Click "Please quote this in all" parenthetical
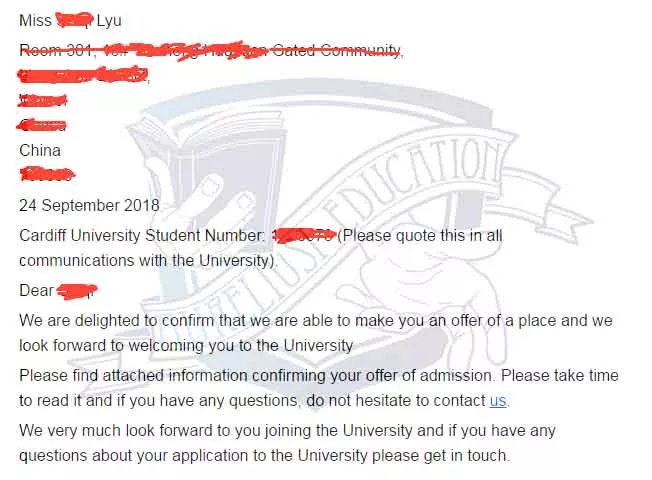The height and width of the screenshot is (480, 652). tap(420, 236)
